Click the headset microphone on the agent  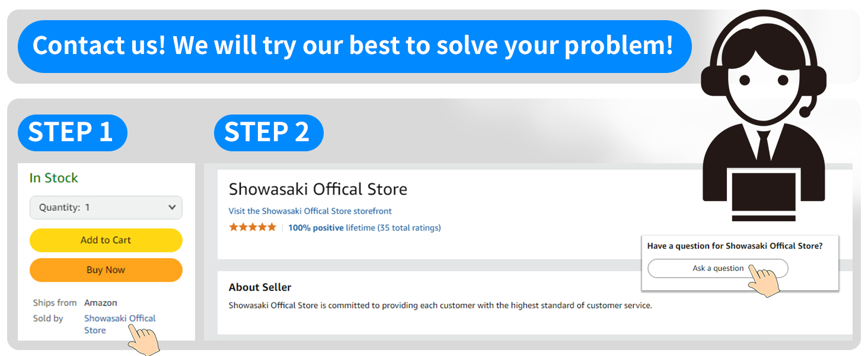806,110
